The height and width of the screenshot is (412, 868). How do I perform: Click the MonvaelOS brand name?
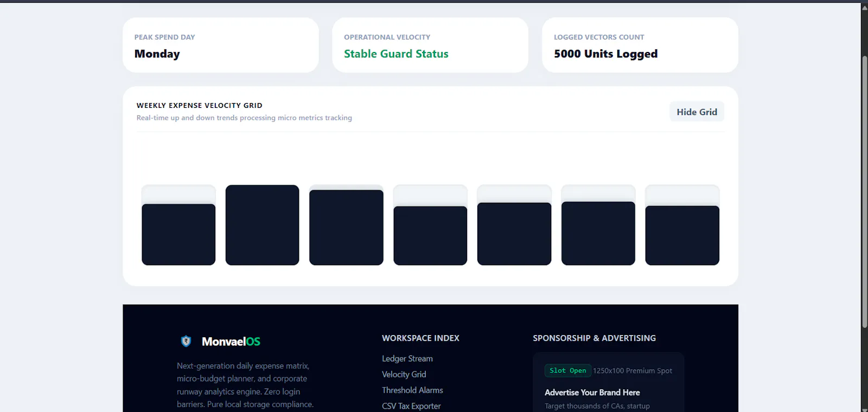coord(231,342)
